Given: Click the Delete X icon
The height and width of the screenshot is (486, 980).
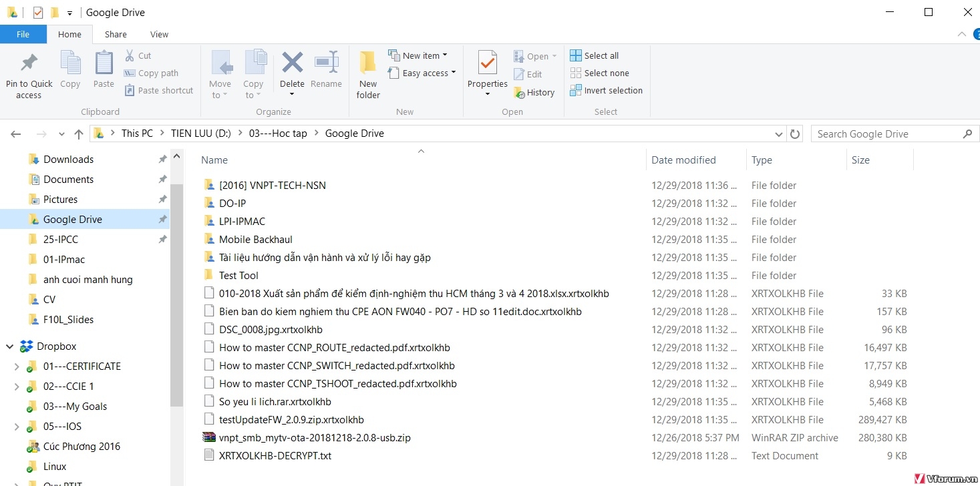Looking at the screenshot, I should pyautogui.click(x=292, y=63).
